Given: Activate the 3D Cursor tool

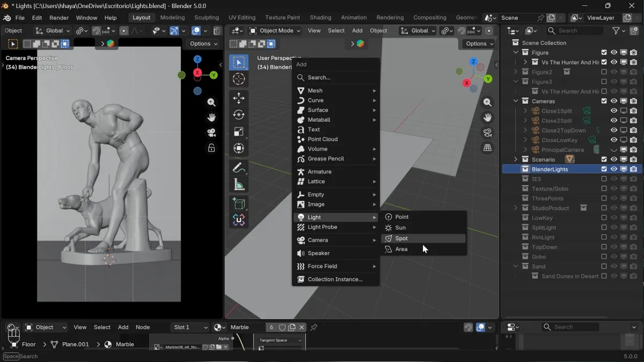Looking at the screenshot, I should pyautogui.click(x=239, y=79).
